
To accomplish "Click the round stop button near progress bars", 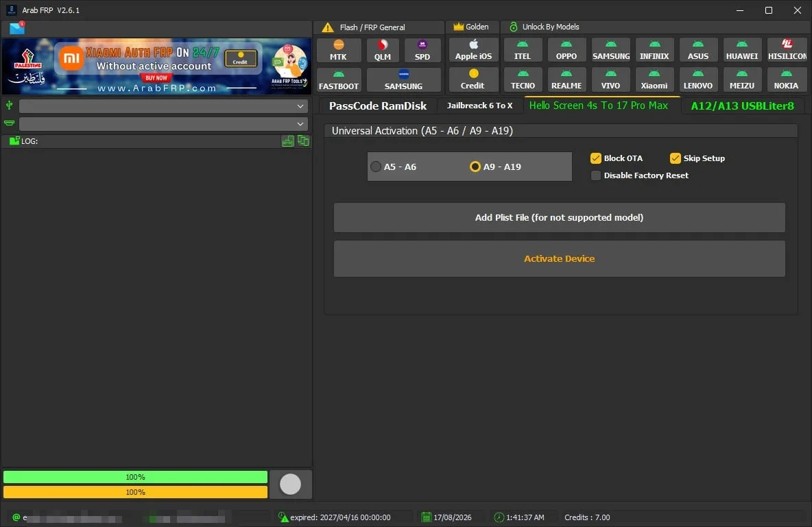I will (x=291, y=485).
